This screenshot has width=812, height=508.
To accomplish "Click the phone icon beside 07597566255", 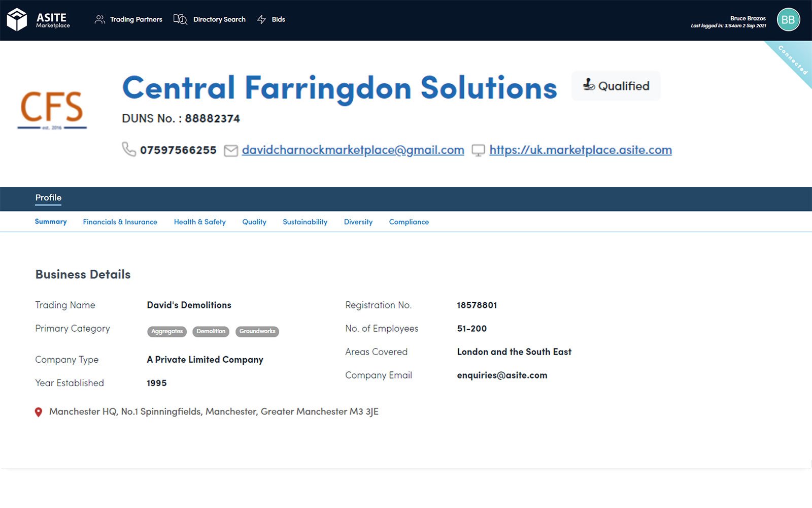I will pyautogui.click(x=129, y=149).
